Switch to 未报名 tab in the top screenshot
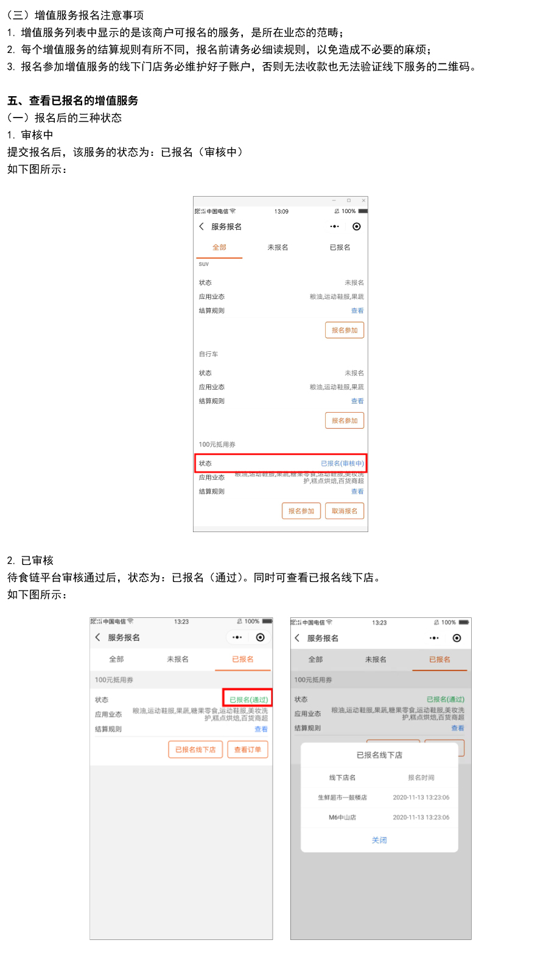 tap(278, 247)
